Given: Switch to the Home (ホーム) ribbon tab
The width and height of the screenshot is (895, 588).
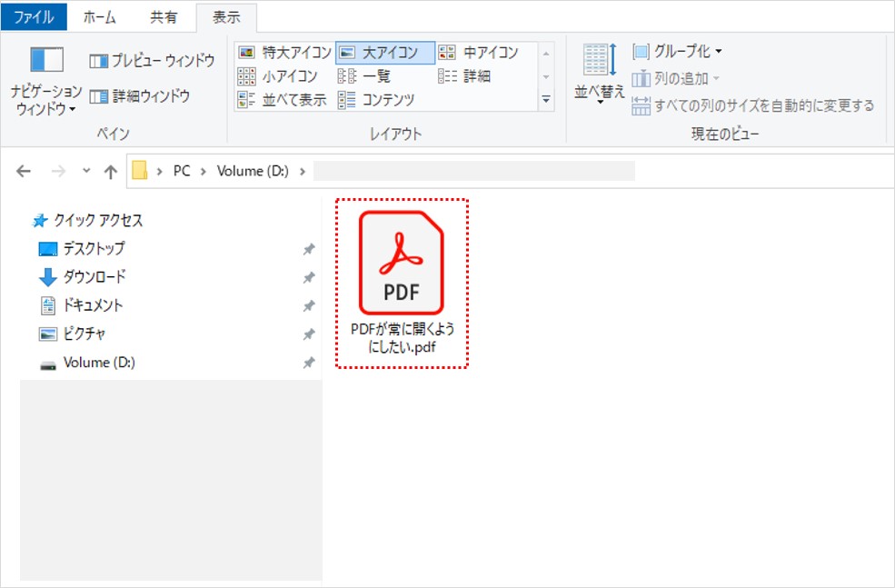Looking at the screenshot, I should pyautogui.click(x=99, y=17).
